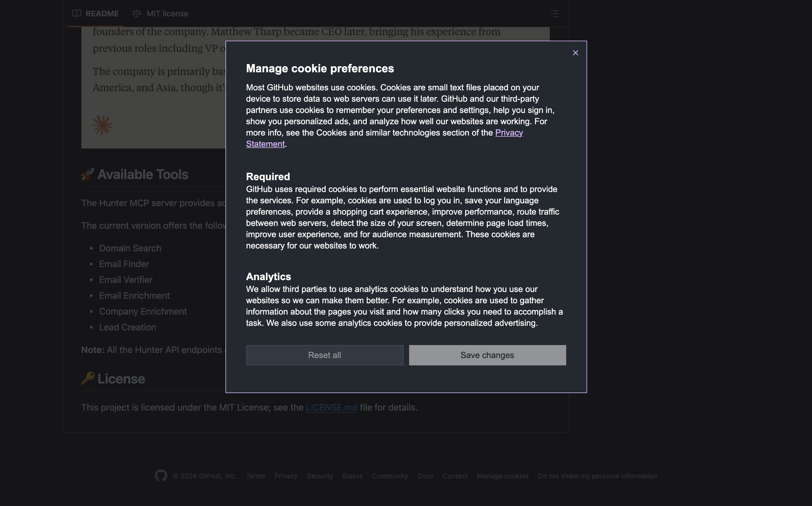Viewport: 812px width, 506px height.
Task: Open the Security footer link
Action: 320,476
